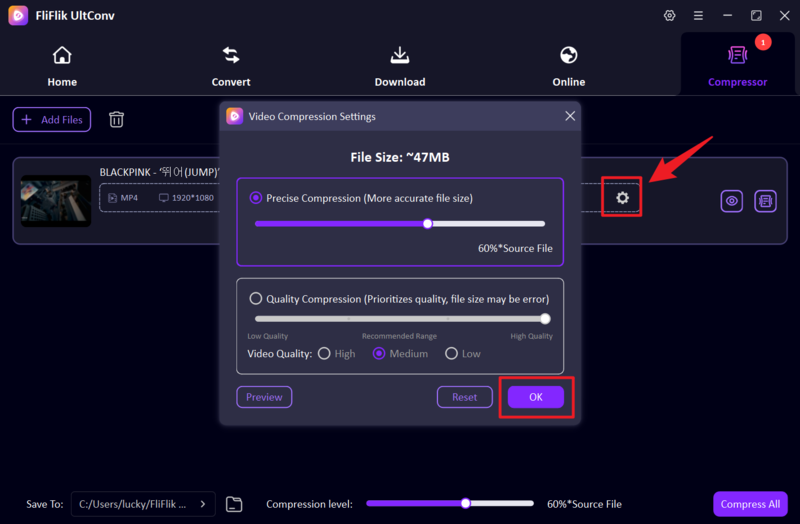Click the Quality Compression slider handle
Viewport: 800px width, 524px height.
pyautogui.click(x=545, y=319)
